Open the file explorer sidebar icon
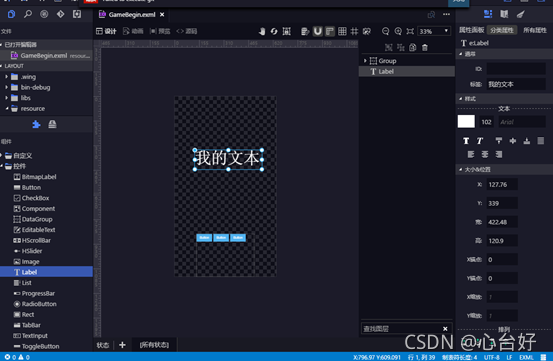The image size is (553, 361). [x=11, y=14]
